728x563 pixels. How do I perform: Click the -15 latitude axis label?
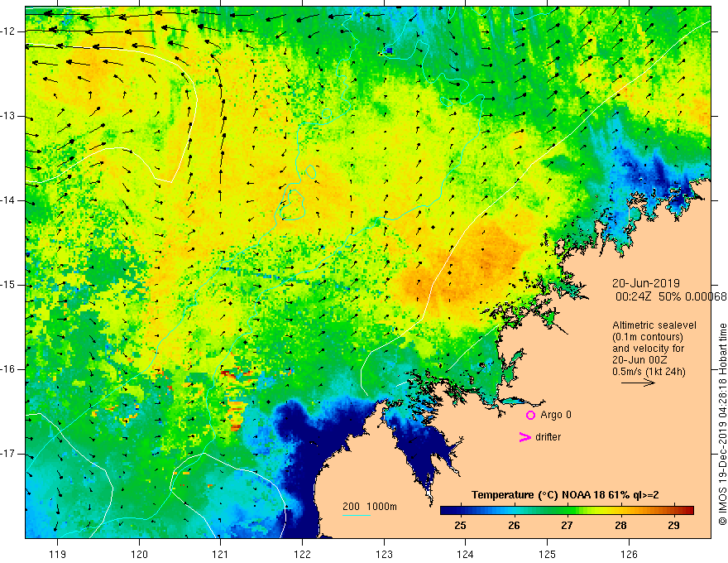(8, 285)
